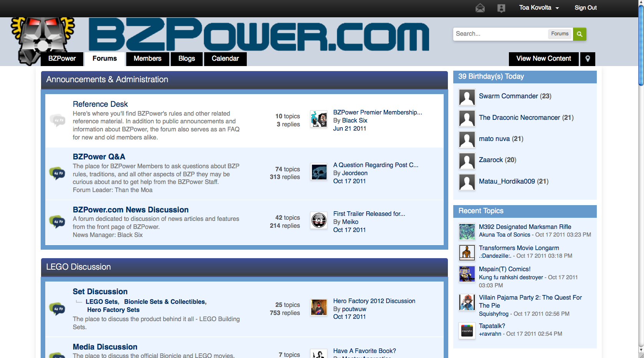Open BZPower.com News Discussion forum
644x358 pixels.
tap(131, 210)
